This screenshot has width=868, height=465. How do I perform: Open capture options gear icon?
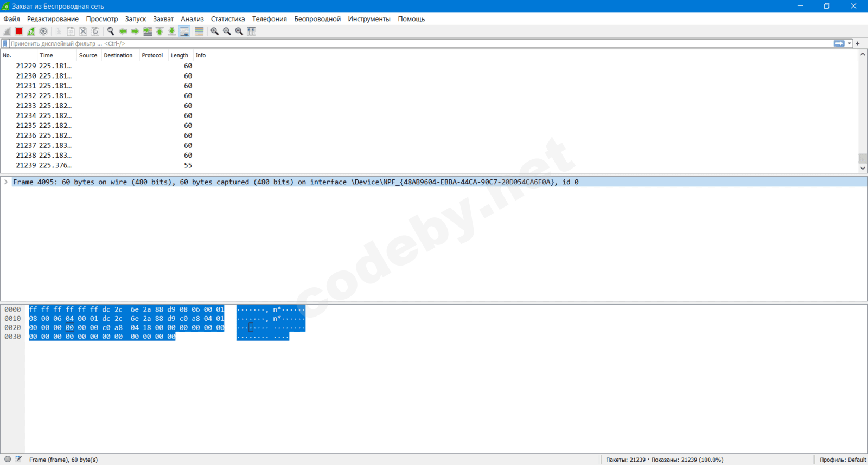point(43,31)
